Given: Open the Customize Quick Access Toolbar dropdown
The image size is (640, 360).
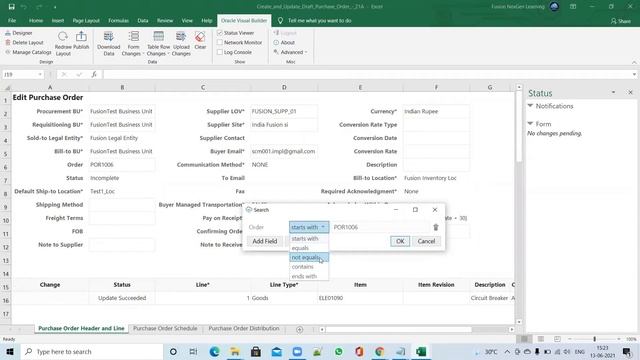Looking at the screenshot, I should (x=55, y=7).
